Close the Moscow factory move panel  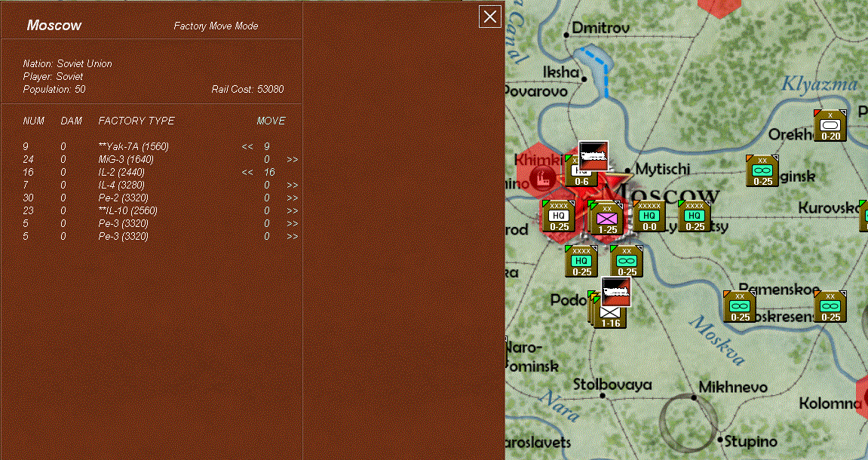point(490,17)
